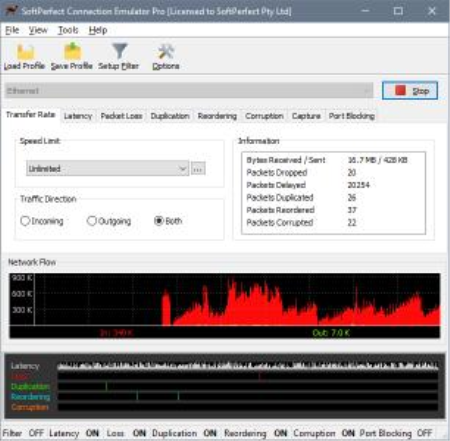
Task: Open the Tools menu
Action: (68, 30)
